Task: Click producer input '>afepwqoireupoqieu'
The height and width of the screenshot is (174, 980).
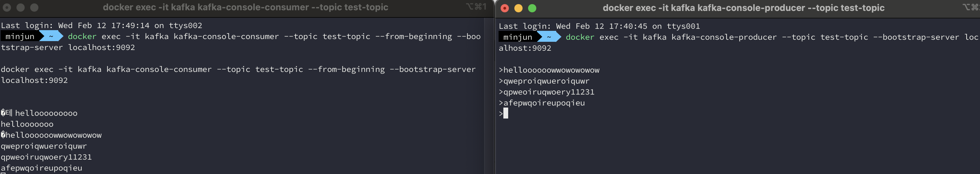Action: (x=542, y=103)
